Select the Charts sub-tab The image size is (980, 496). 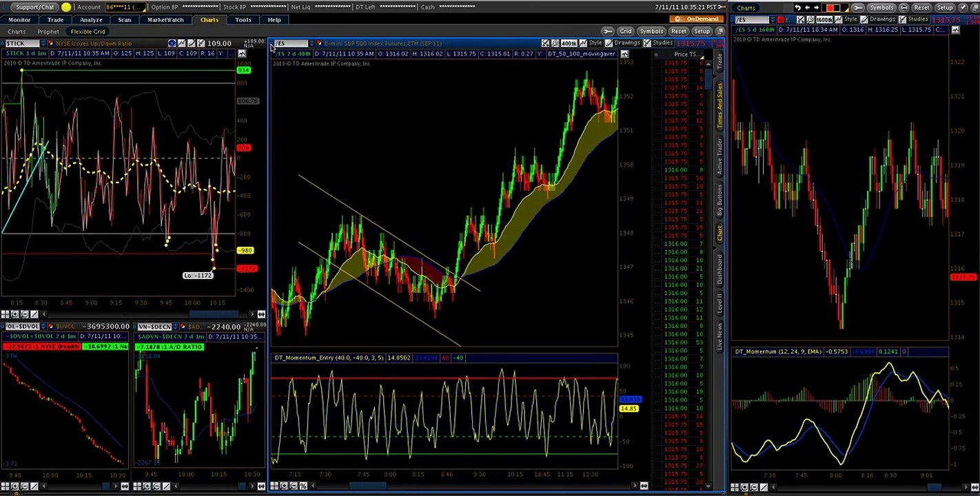17,32
